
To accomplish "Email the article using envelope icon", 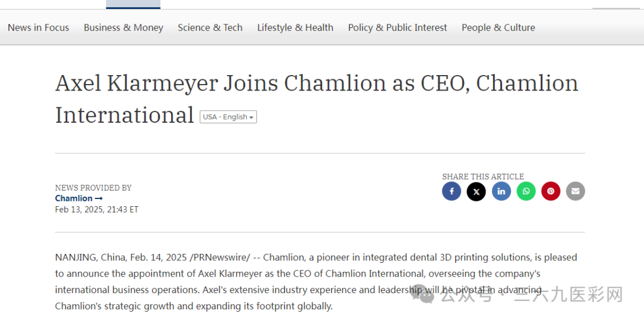I will [x=575, y=191].
